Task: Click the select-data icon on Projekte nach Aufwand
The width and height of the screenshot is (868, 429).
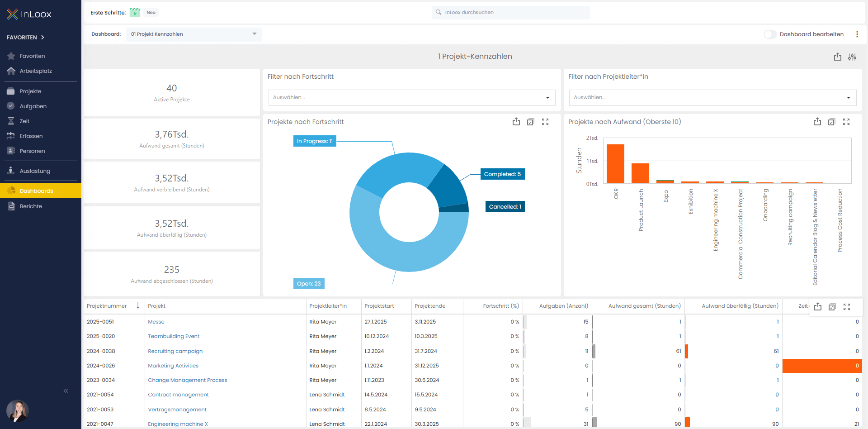Action: [x=832, y=122]
